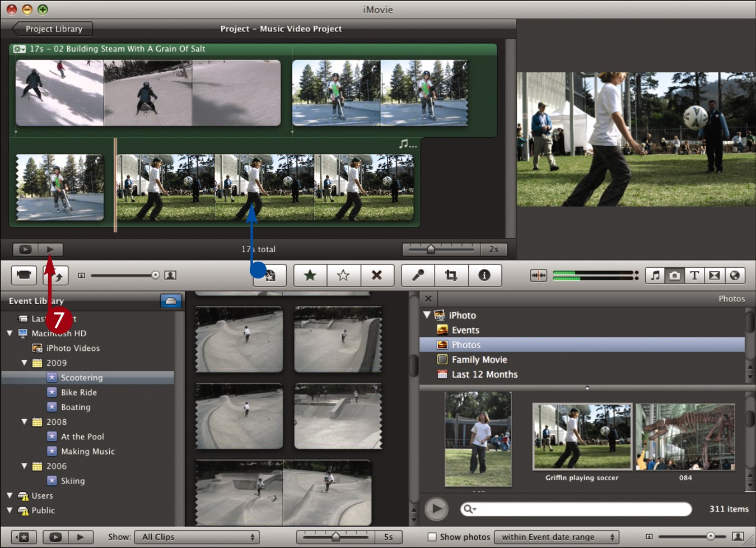Open background music clip header icon
The width and height of the screenshot is (756, 548).
point(20,49)
